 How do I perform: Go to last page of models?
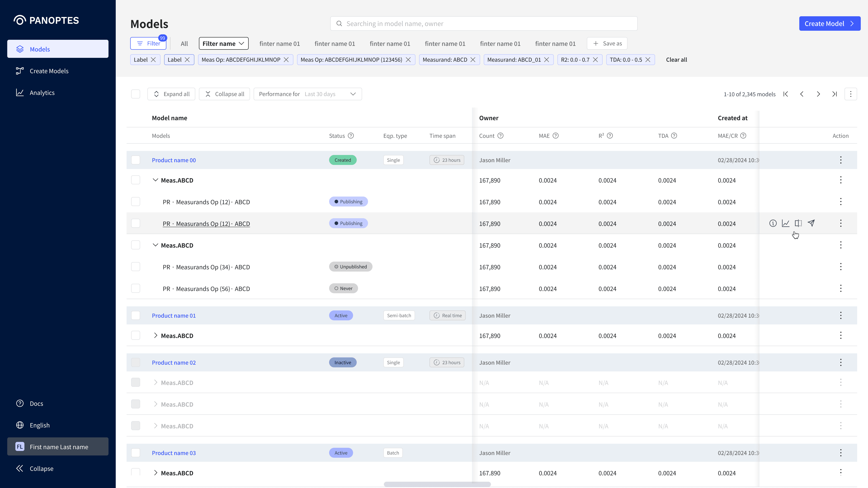834,94
